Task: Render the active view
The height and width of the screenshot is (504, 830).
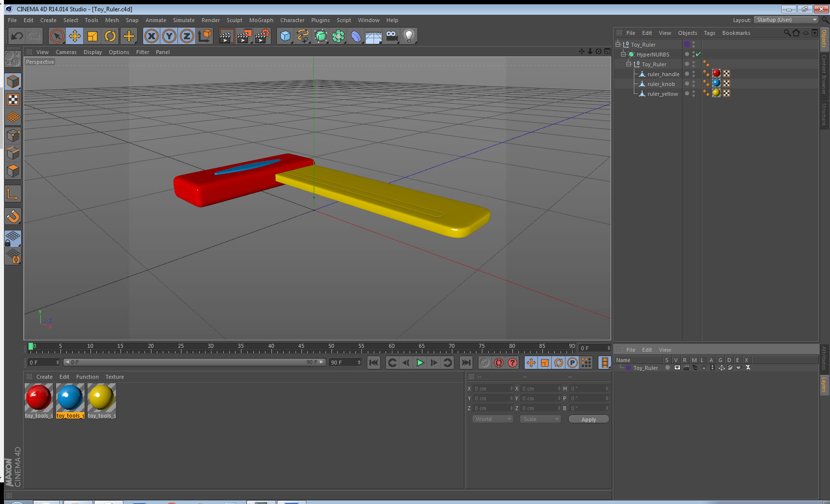Action: tap(226, 36)
